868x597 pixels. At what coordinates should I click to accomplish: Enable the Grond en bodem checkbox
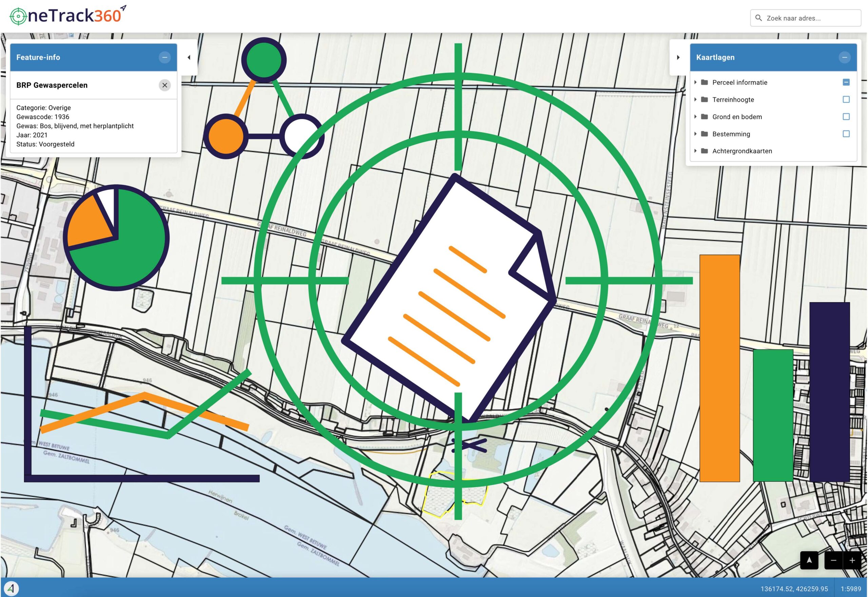(846, 117)
